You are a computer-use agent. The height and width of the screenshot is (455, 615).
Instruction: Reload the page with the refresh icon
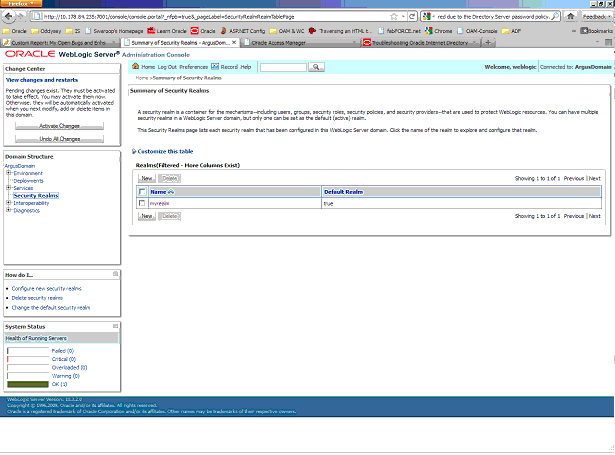[x=412, y=16]
